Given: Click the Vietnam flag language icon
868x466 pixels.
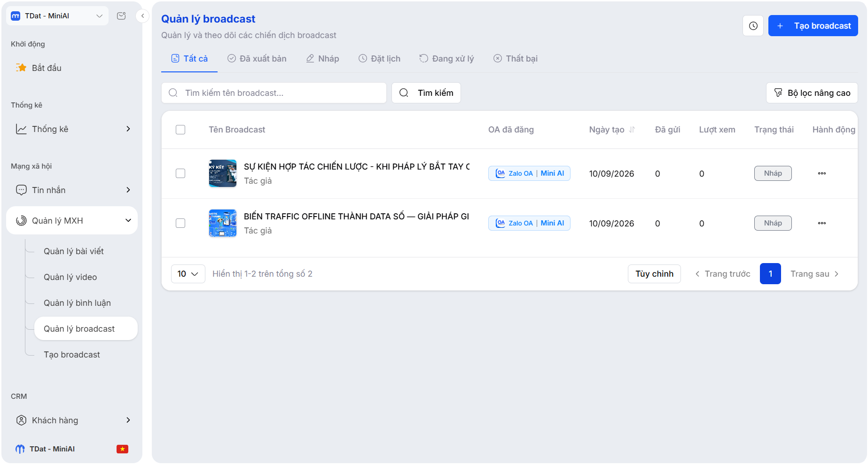Looking at the screenshot, I should click(x=123, y=449).
